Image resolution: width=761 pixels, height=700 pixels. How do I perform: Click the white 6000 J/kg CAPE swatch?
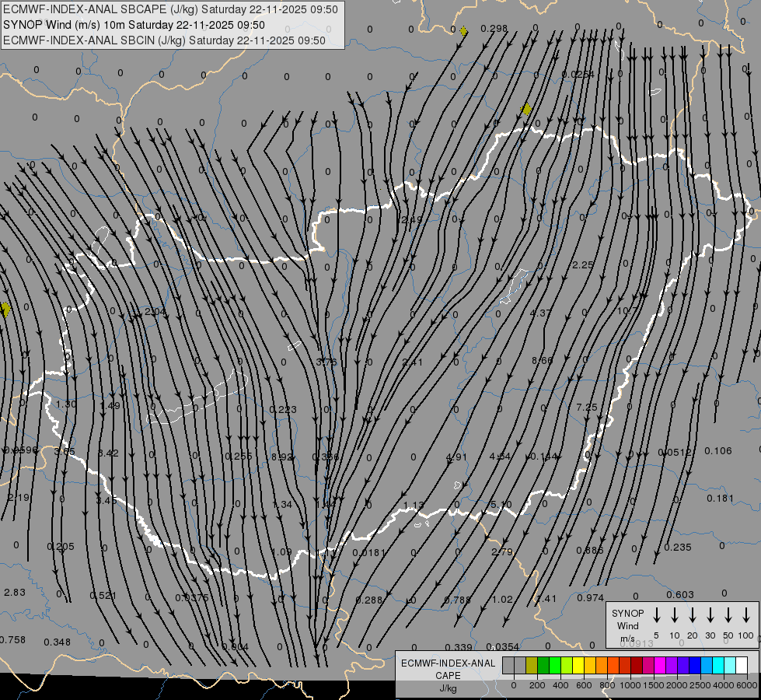coord(741,665)
